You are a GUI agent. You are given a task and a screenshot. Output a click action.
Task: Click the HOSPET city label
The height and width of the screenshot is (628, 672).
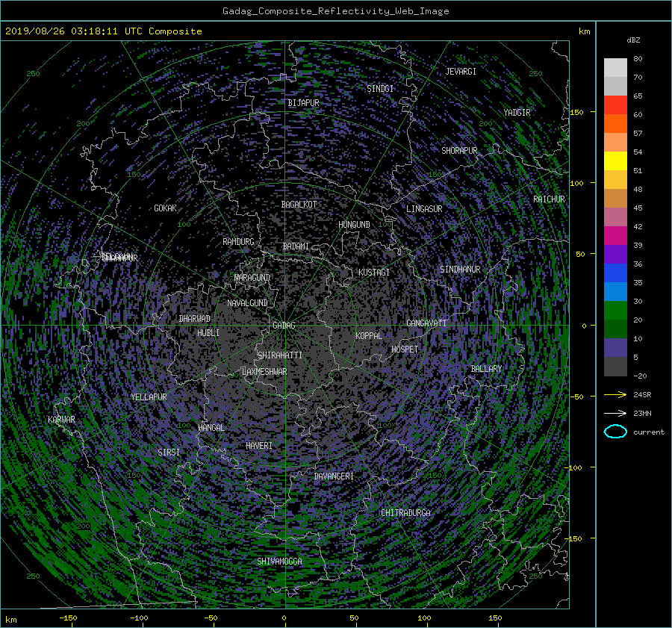point(405,349)
